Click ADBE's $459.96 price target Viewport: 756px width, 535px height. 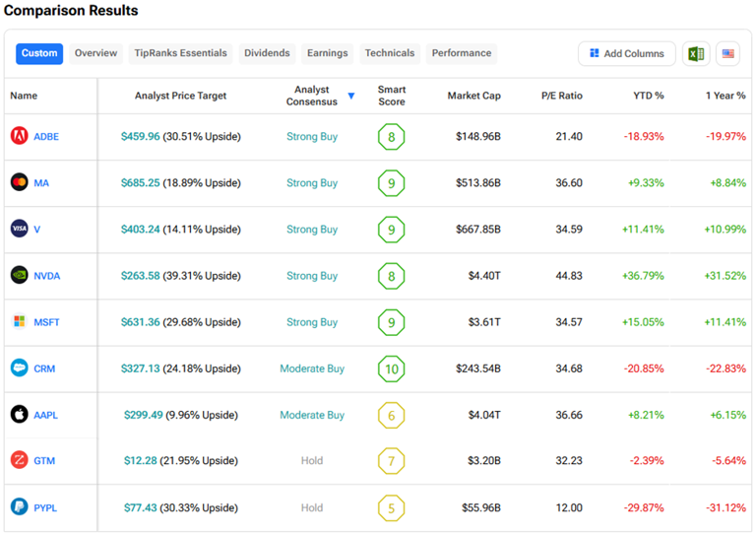140,136
